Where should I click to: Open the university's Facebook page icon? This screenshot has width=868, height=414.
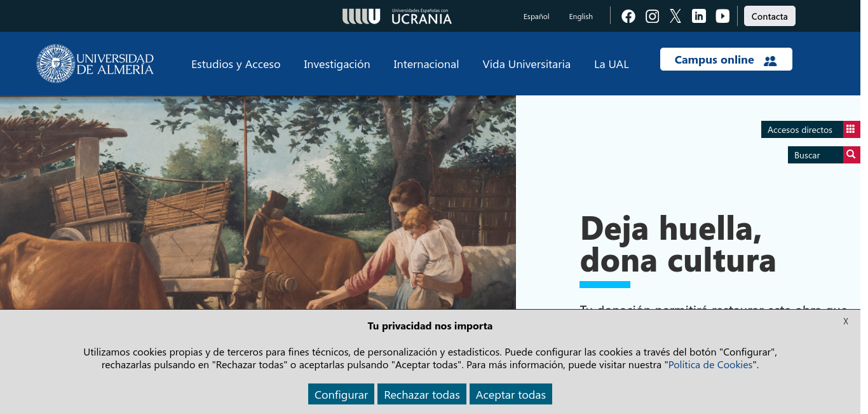[x=628, y=17]
